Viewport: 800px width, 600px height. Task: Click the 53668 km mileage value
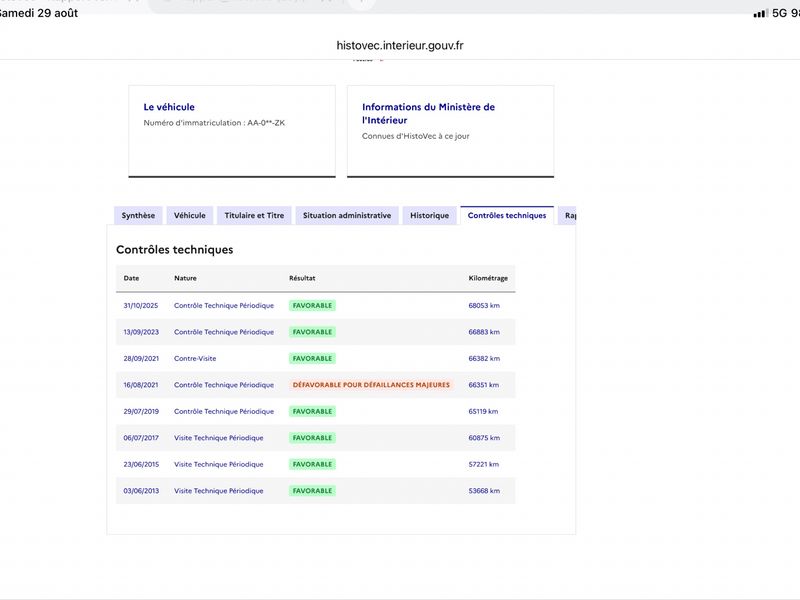tap(484, 491)
